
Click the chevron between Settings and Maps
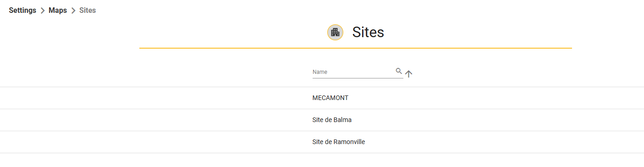43,11
